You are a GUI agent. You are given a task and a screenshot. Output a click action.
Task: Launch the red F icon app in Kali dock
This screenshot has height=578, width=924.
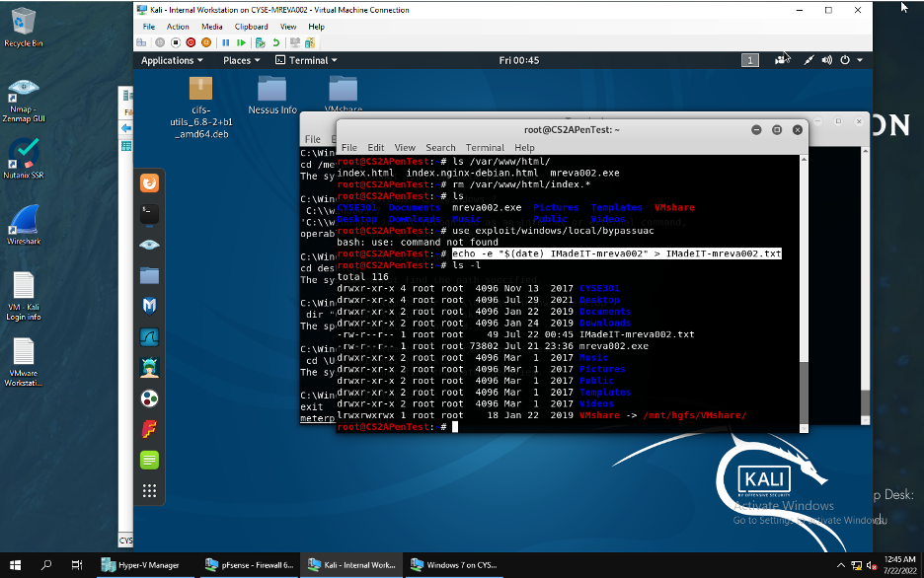coord(149,429)
